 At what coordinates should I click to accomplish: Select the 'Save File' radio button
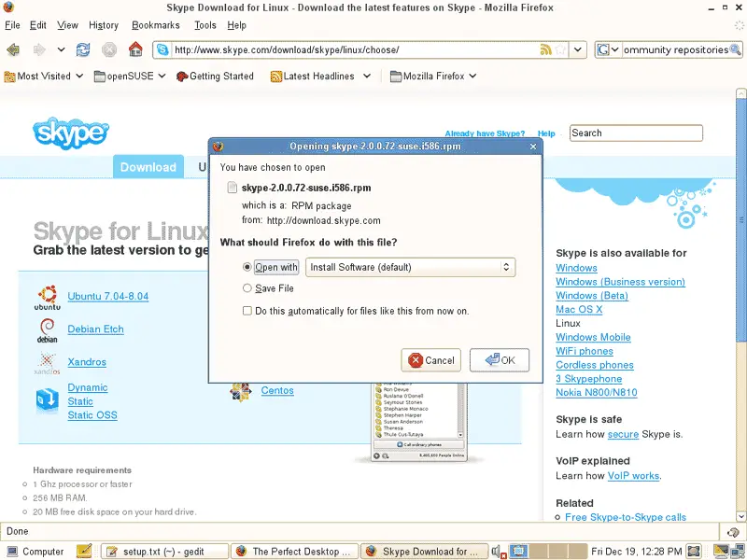click(x=247, y=288)
